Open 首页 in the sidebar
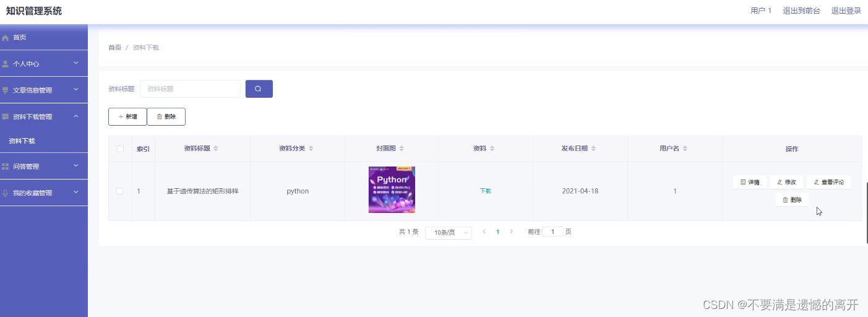 coord(44,38)
